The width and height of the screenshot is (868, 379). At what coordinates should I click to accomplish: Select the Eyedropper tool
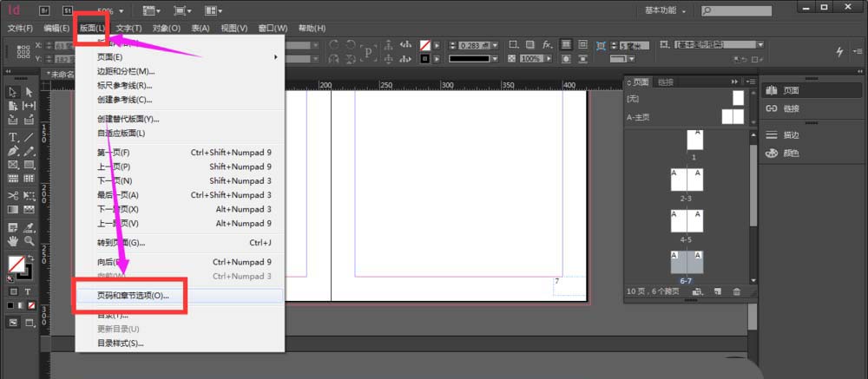pos(29,227)
